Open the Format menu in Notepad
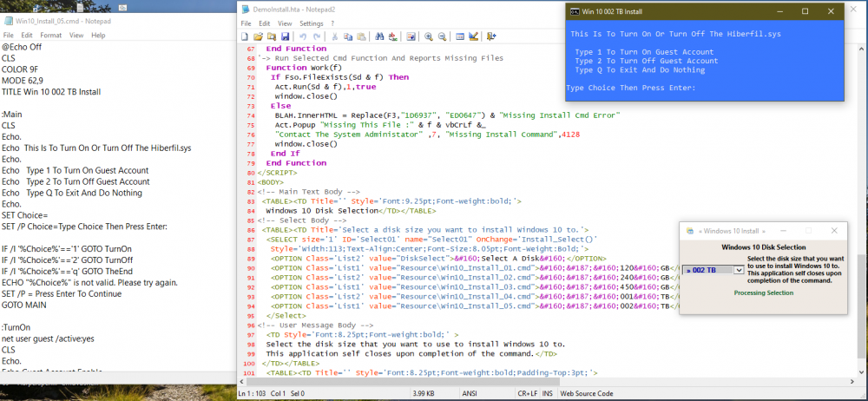 [50, 36]
